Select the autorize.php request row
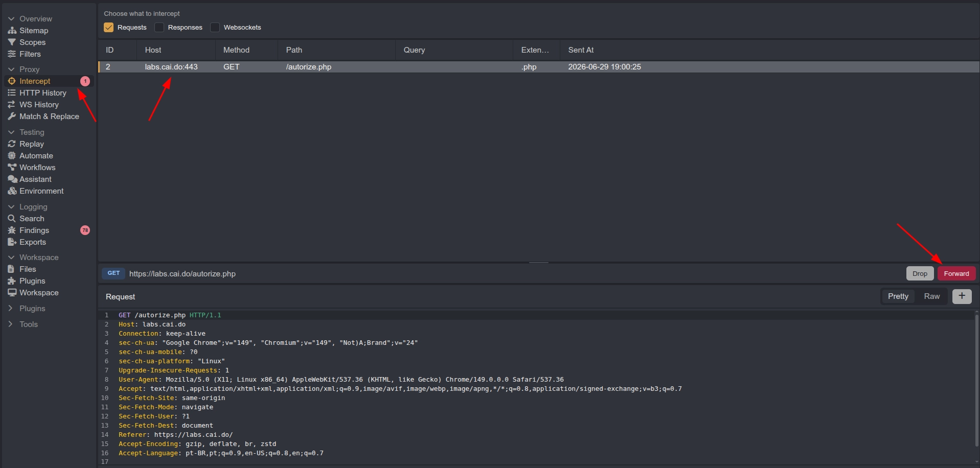 [539, 67]
